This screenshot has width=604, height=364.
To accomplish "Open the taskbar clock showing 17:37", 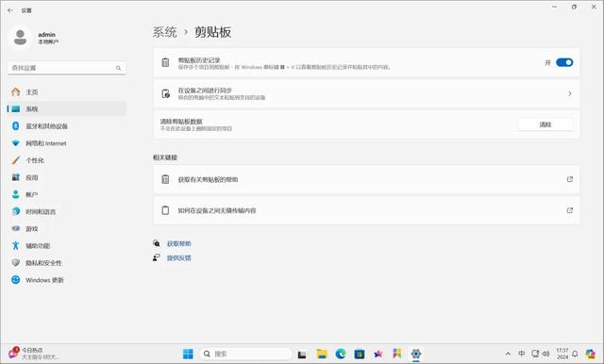I will tap(562, 354).
